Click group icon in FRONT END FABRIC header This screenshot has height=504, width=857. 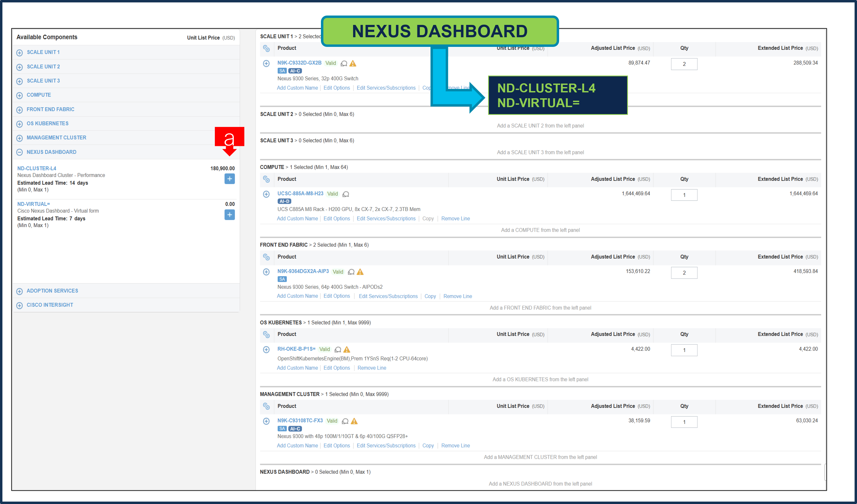tap(267, 257)
